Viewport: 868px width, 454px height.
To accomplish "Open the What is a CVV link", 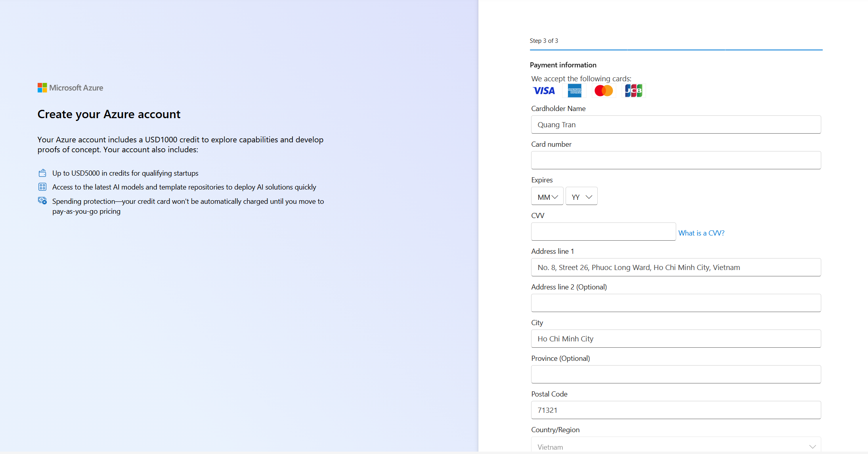I will pyautogui.click(x=701, y=233).
